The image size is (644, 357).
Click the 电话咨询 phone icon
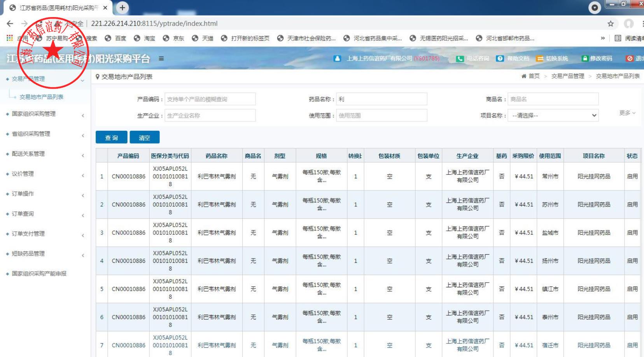pyautogui.click(x=460, y=58)
